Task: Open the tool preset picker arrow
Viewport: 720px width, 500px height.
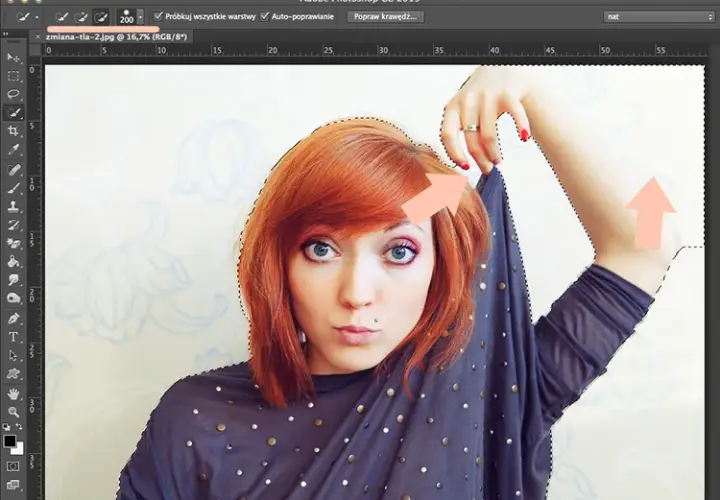Action: point(37,17)
